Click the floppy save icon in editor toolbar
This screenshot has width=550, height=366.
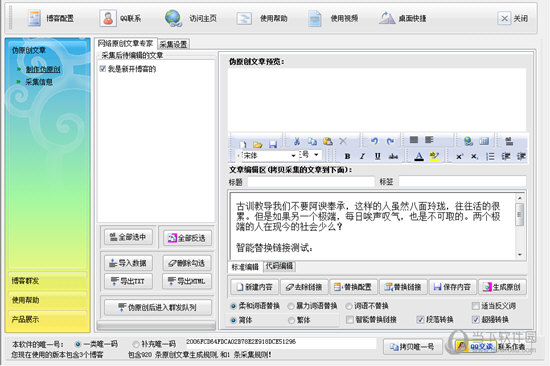[x=273, y=144]
